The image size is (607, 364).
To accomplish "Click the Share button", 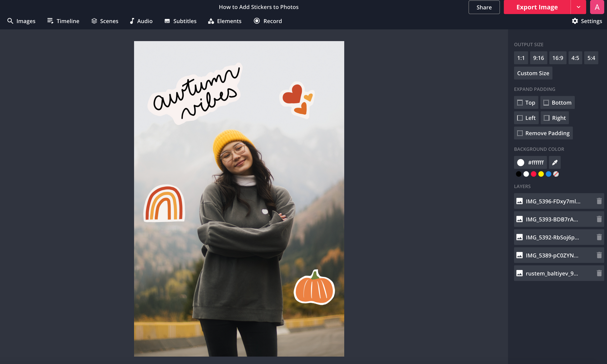I will point(484,7).
